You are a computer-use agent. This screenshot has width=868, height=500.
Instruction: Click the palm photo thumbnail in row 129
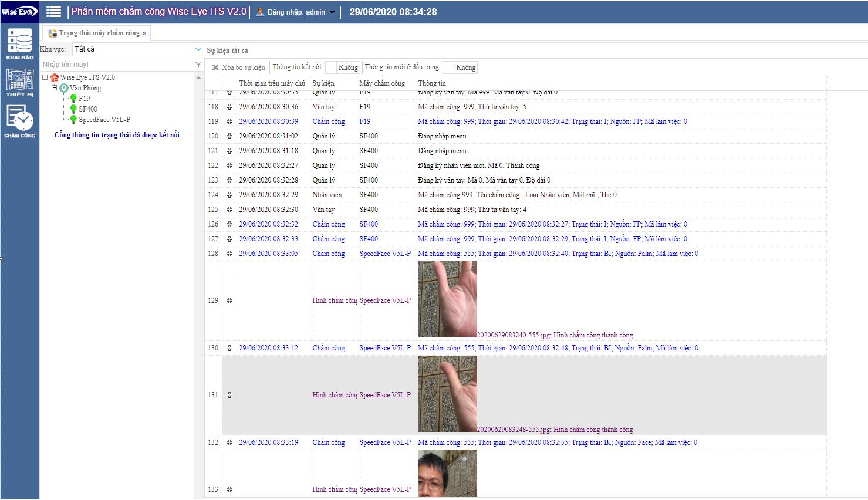click(x=447, y=299)
